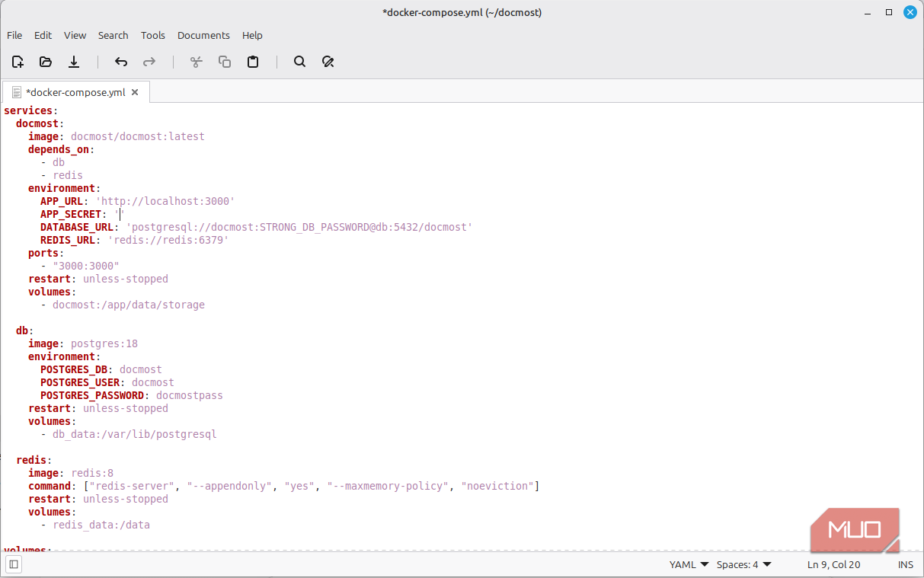Open the Search menu

pos(114,35)
